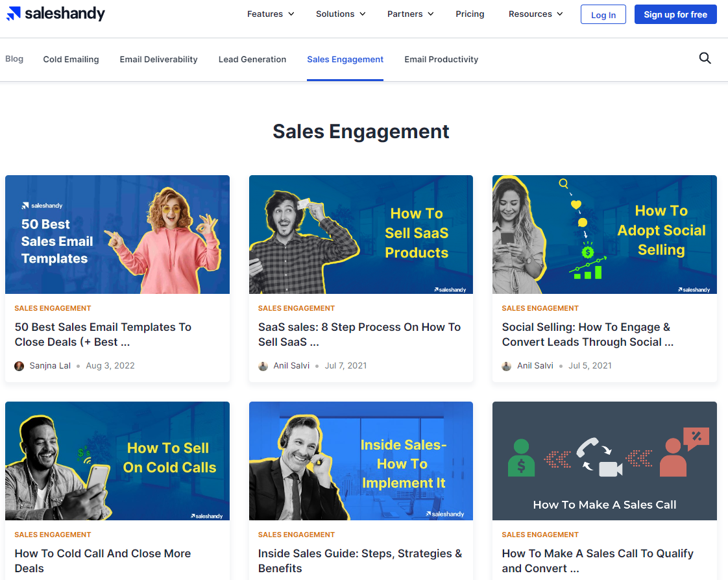Open How To Adopt Social Selling thumbnail
This screenshot has height=580, width=728.
click(x=605, y=234)
